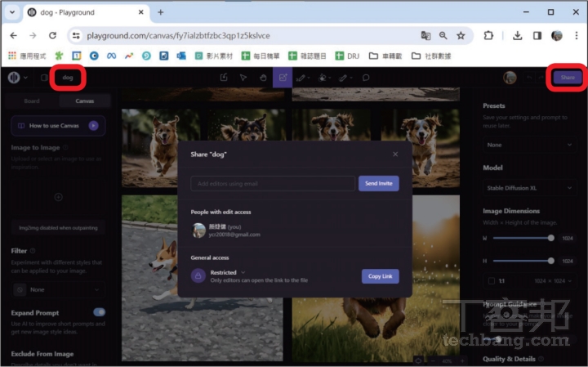Open the Outlook bookmark icon
This screenshot has height=367, width=588.
[181, 56]
